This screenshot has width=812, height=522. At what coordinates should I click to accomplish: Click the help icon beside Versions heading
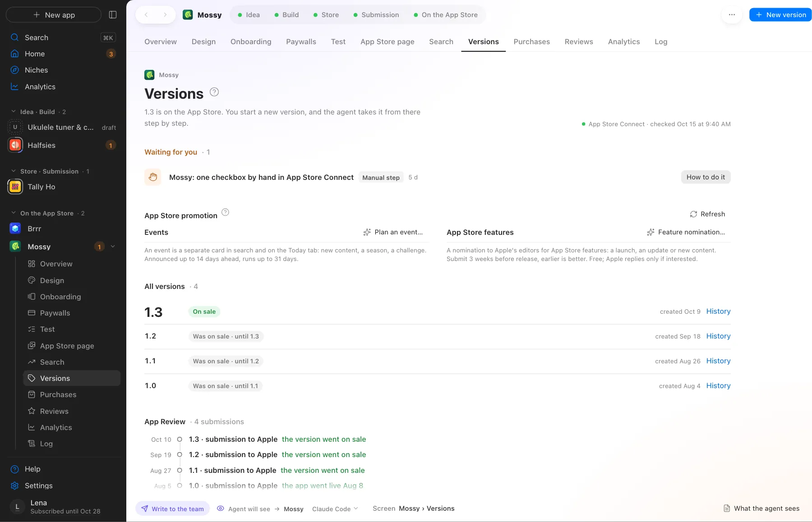coord(214,92)
